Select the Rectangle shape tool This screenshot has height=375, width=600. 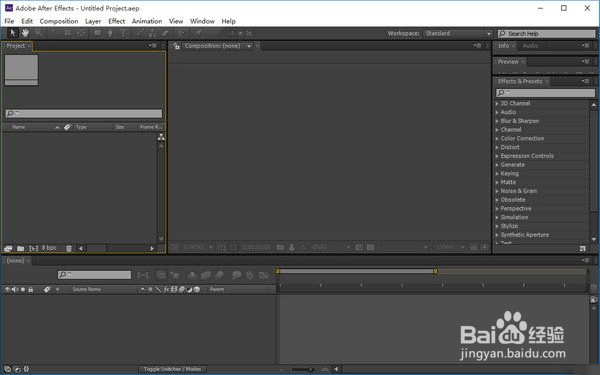[98, 33]
